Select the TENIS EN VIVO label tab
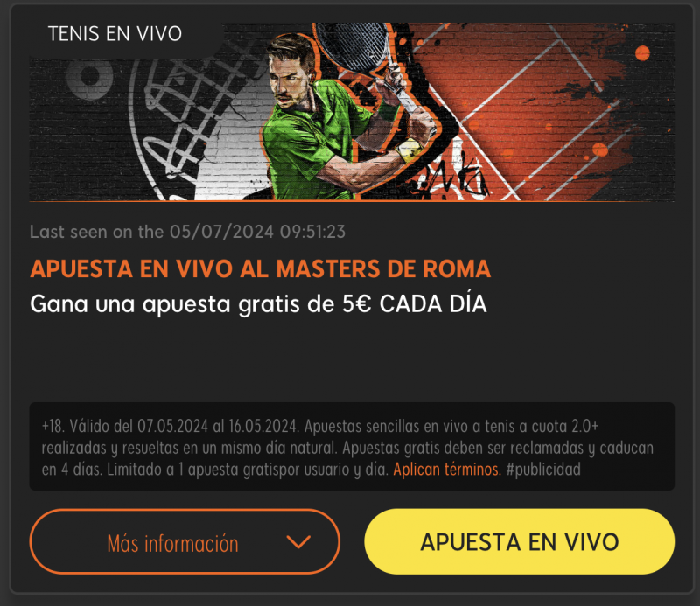Screen dimensions: 700x606 115,34
